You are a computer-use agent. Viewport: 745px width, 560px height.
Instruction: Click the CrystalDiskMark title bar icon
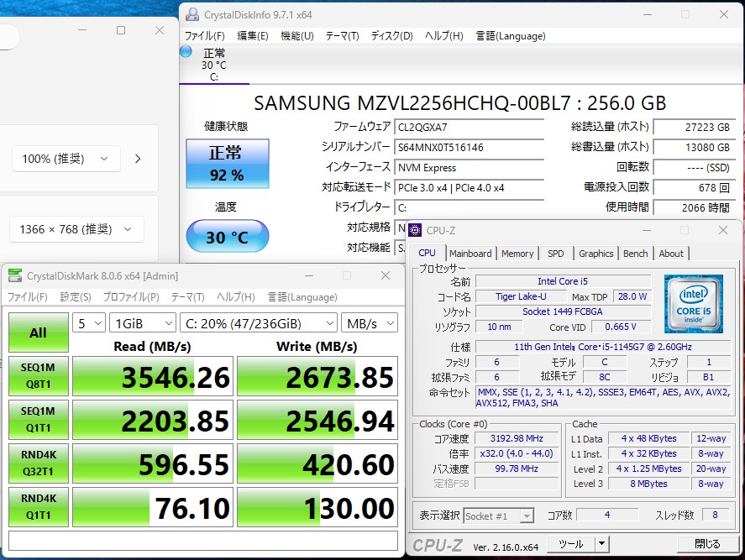tap(15, 275)
